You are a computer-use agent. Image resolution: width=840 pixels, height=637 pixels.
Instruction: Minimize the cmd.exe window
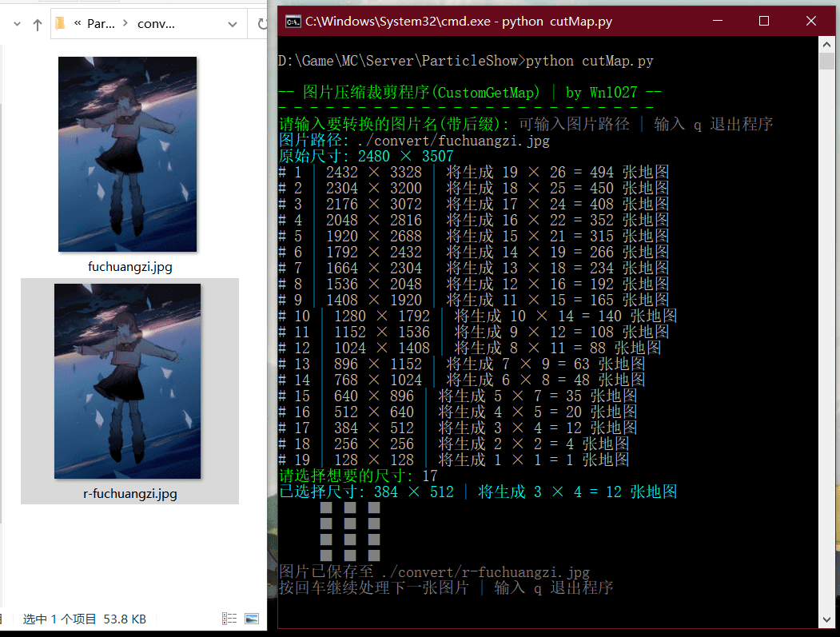(x=718, y=21)
